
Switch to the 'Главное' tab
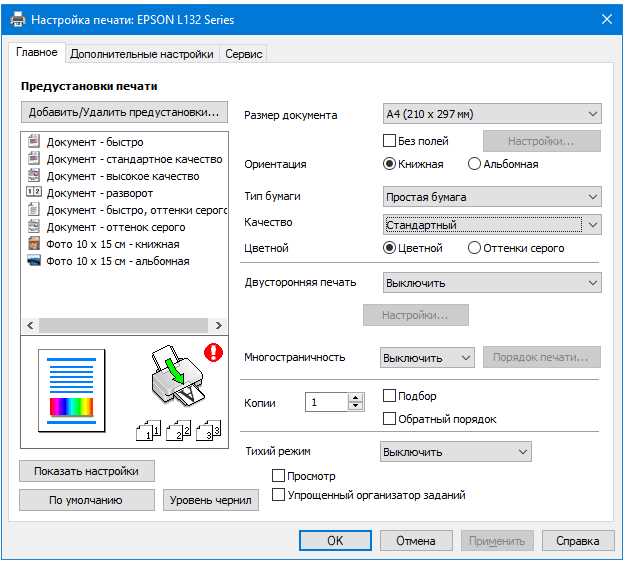(x=37, y=52)
